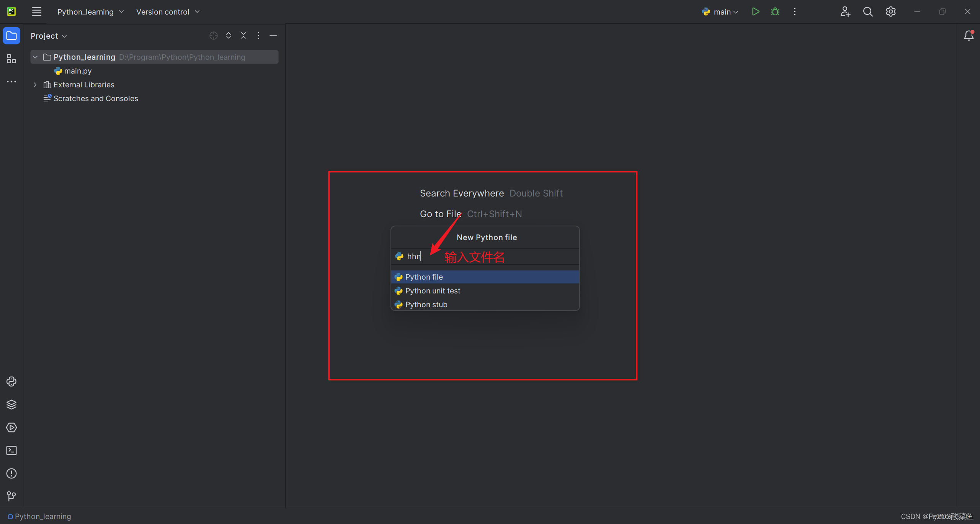This screenshot has height=524, width=980.
Task: Expand selected up-down arrows in Project panel
Action: pyautogui.click(x=229, y=36)
